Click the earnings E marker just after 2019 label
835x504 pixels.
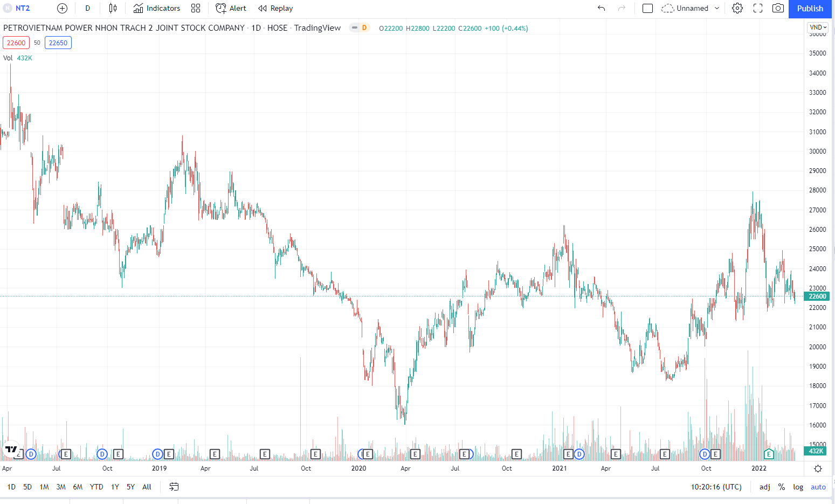[x=169, y=454]
